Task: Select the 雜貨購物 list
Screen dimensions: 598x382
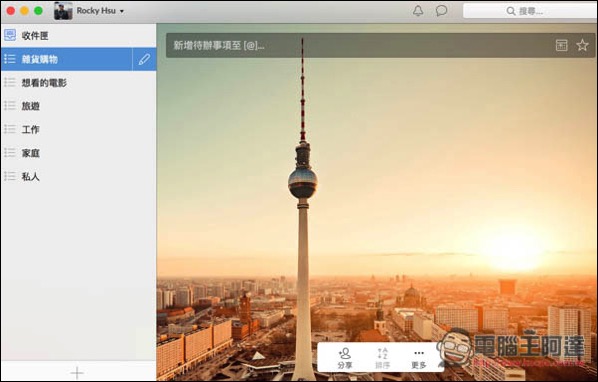Action: [67, 59]
